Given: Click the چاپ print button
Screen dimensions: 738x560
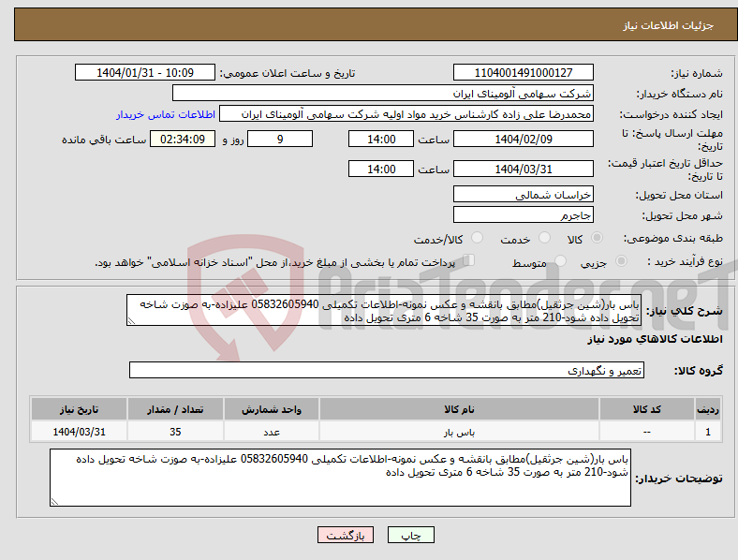Looking at the screenshot, I should click(411, 535).
